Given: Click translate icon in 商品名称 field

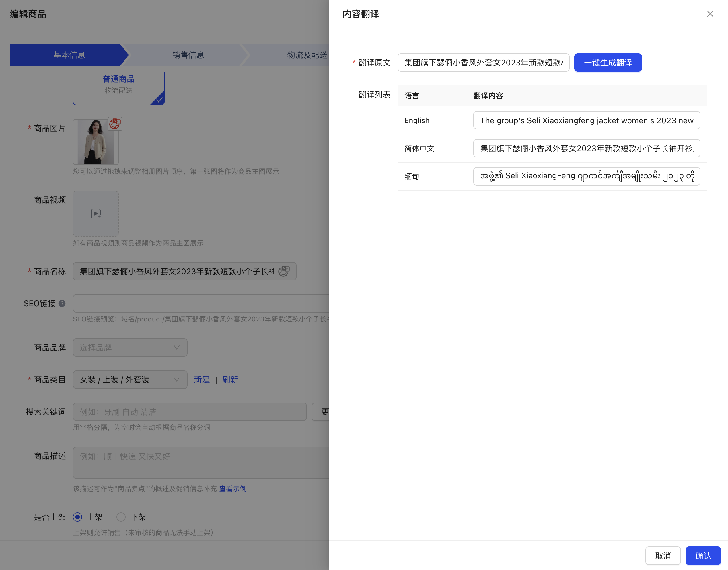Looking at the screenshot, I should 284,271.
